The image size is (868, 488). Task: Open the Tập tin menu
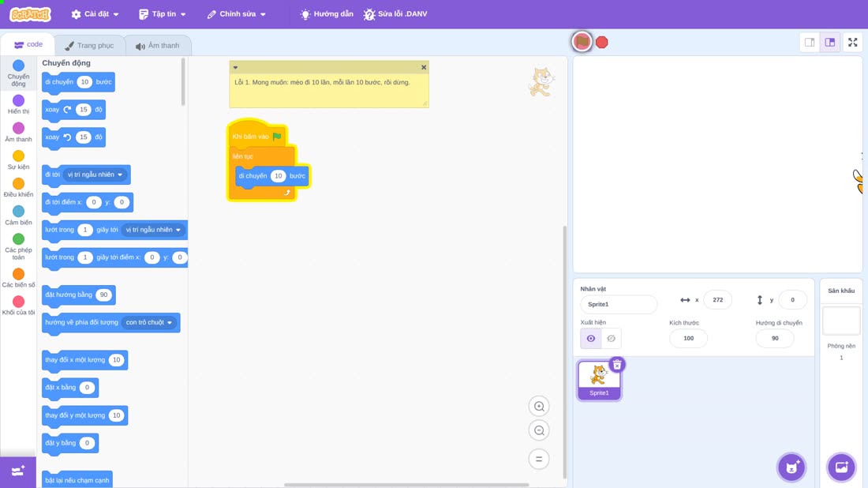[x=163, y=14]
